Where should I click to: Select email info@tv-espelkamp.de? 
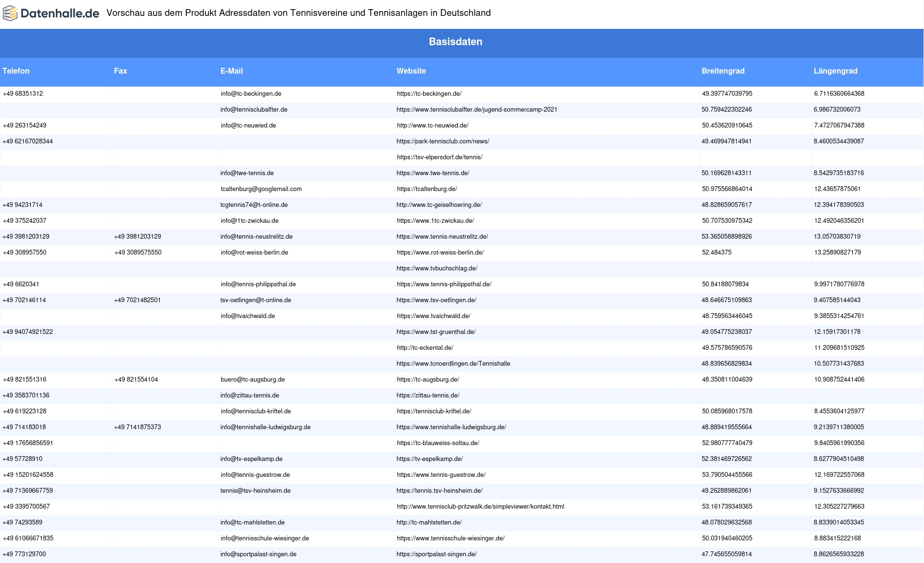pyautogui.click(x=251, y=459)
